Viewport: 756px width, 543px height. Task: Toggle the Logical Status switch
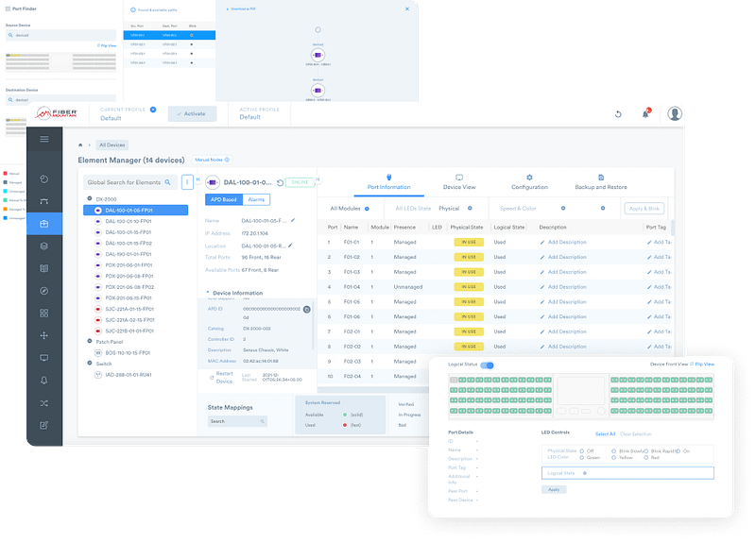(x=488, y=365)
